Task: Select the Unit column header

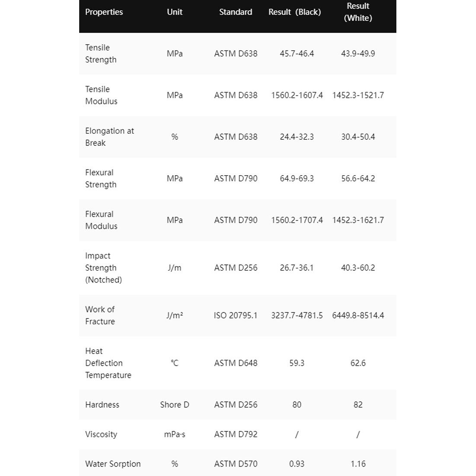Action: click(174, 12)
